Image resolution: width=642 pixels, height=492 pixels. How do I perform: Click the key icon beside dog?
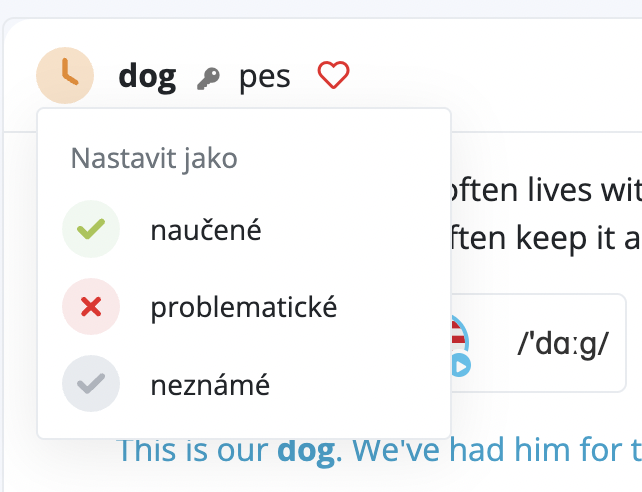[208, 79]
